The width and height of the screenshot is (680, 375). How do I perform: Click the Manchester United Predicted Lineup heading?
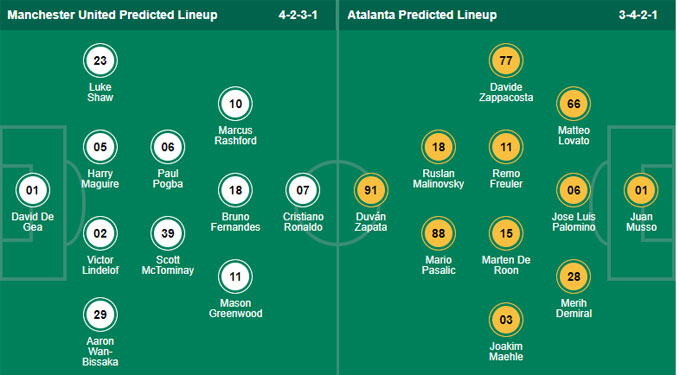pos(112,15)
